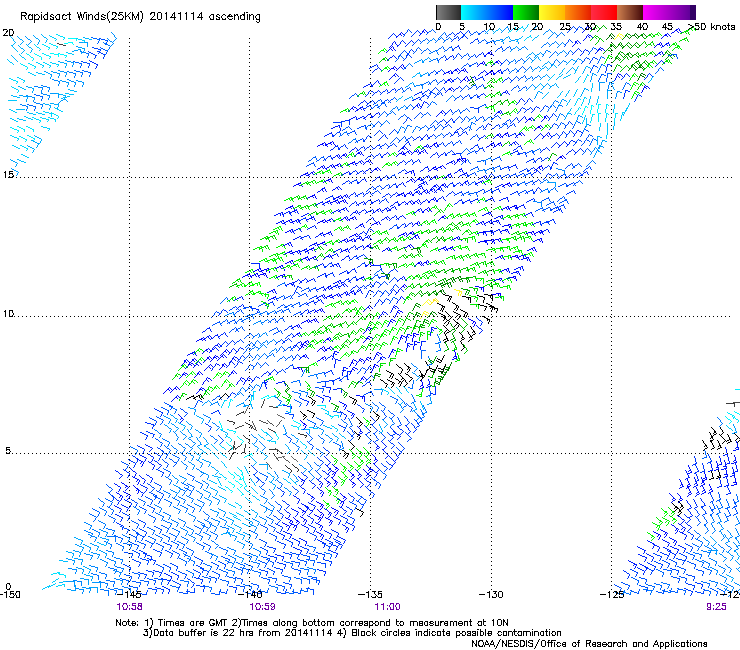Click the latitude label 5

pyautogui.click(x=8, y=451)
